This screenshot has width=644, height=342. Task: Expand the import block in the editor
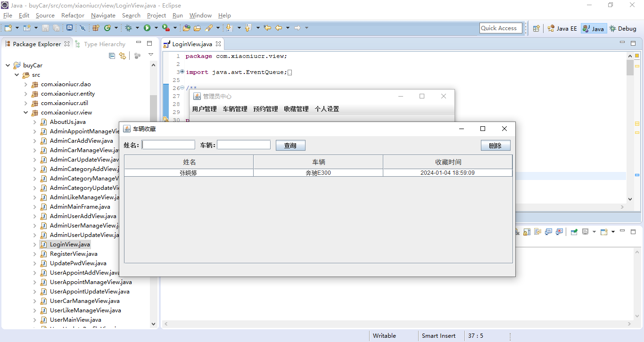[x=182, y=72]
